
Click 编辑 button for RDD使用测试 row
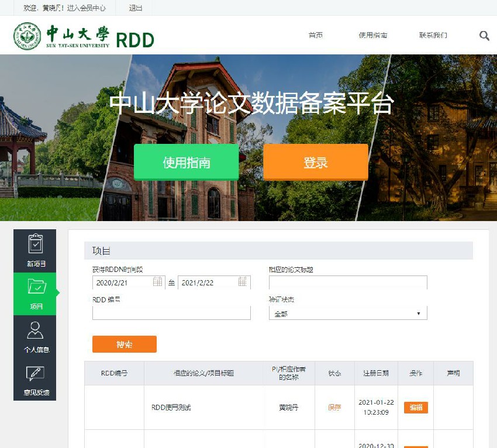416,408
